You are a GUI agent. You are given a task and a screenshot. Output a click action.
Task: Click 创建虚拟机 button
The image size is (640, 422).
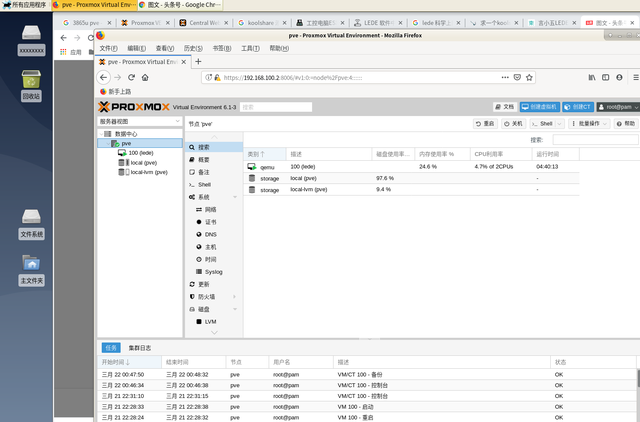tap(540, 107)
